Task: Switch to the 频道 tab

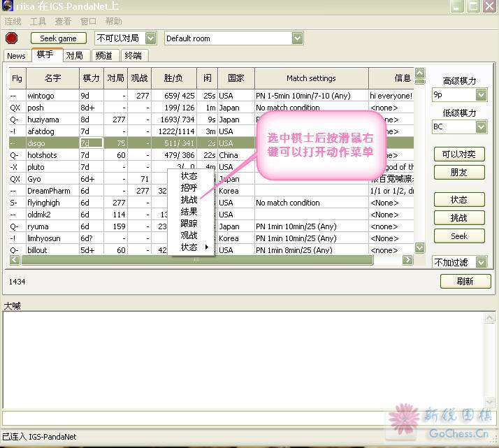Action: 104,56
